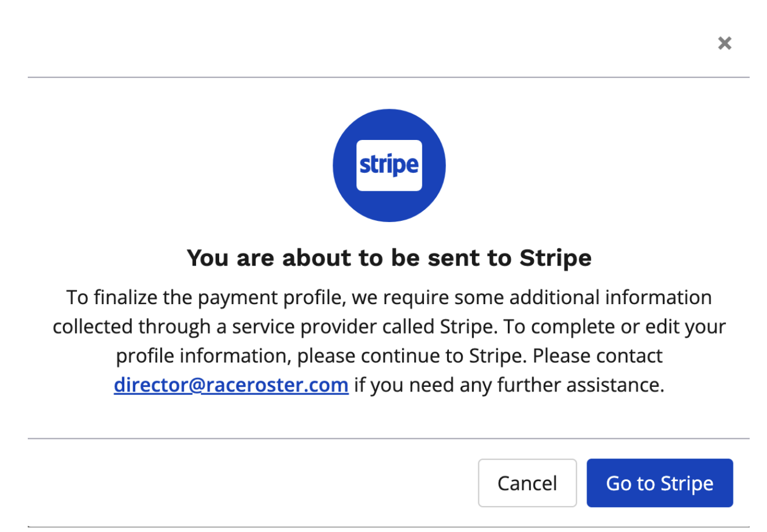Click the horizontal divider above the footer buttons
The height and width of the screenshot is (532, 767).
(389, 438)
